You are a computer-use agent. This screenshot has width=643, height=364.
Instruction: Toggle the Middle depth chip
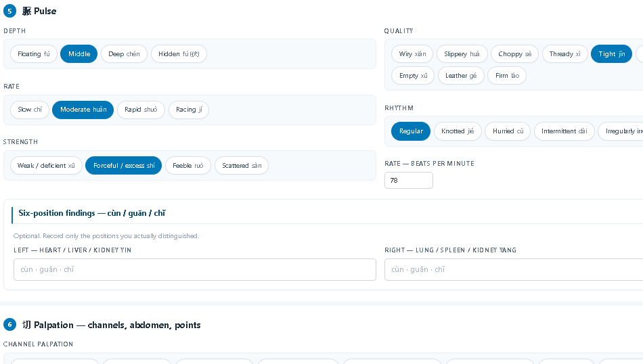pyautogui.click(x=79, y=53)
